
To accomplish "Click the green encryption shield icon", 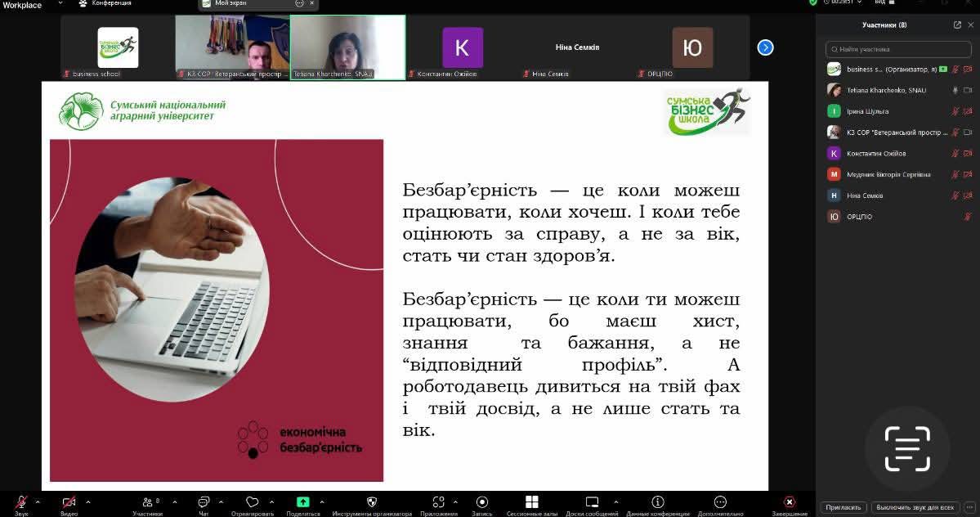I will [x=813, y=2].
